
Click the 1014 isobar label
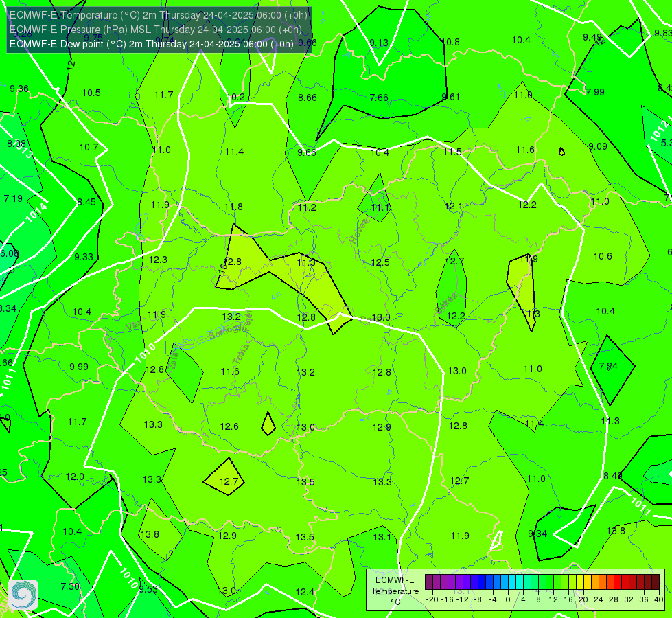36,213
